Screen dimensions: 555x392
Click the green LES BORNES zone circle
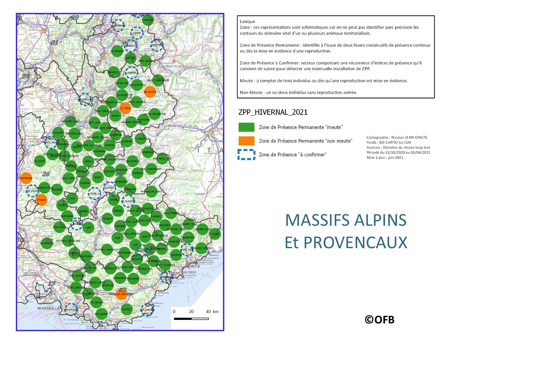pyautogui.click(x=117, y=51)
